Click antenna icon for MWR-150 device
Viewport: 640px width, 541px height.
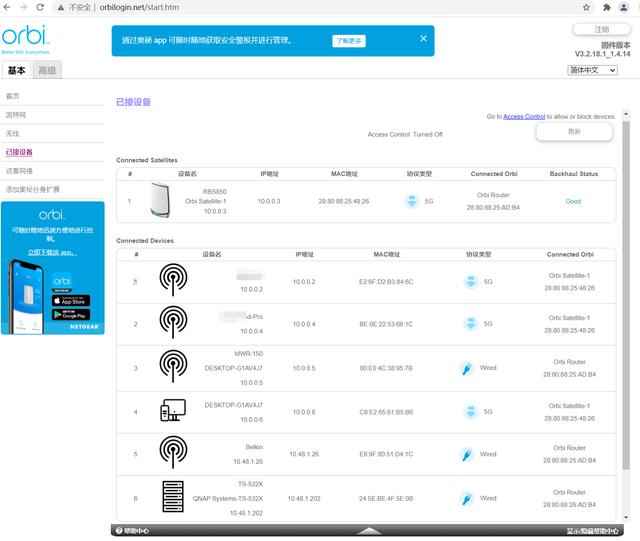click(x=173, y=366)
